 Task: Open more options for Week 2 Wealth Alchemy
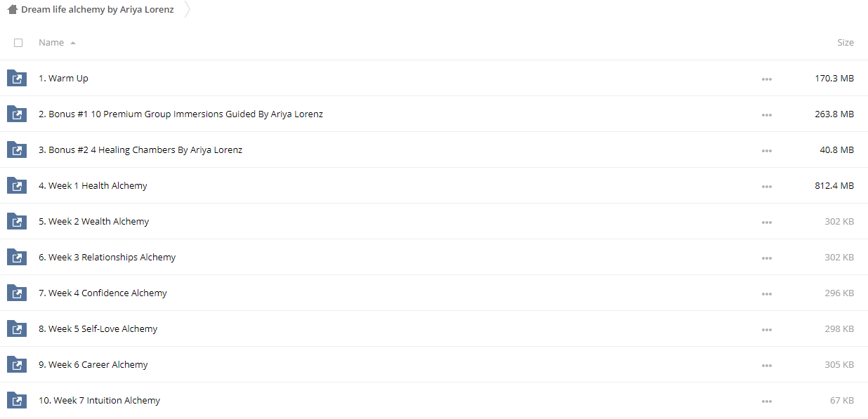pyautogui.click(x=766, y=222)
